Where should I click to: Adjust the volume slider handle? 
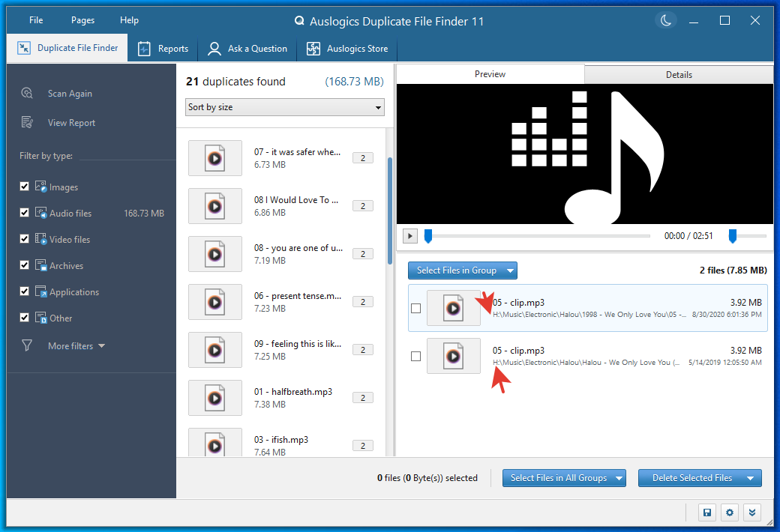(x=732, y=236)
